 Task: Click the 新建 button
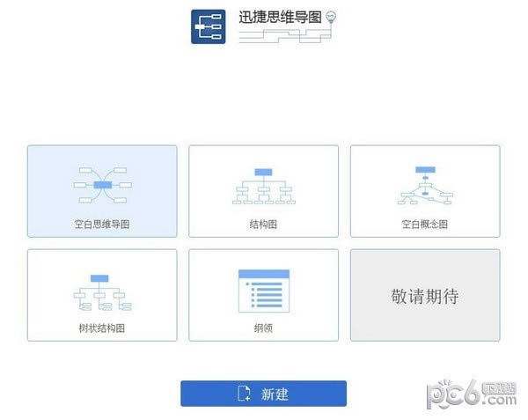tap(264, 394)
